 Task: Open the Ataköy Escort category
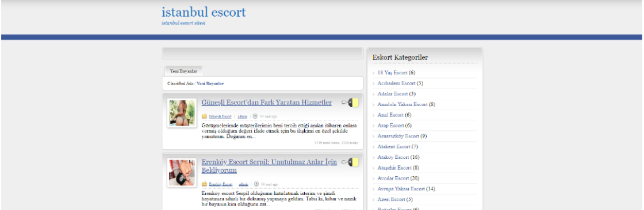click(x=393, y=157)
